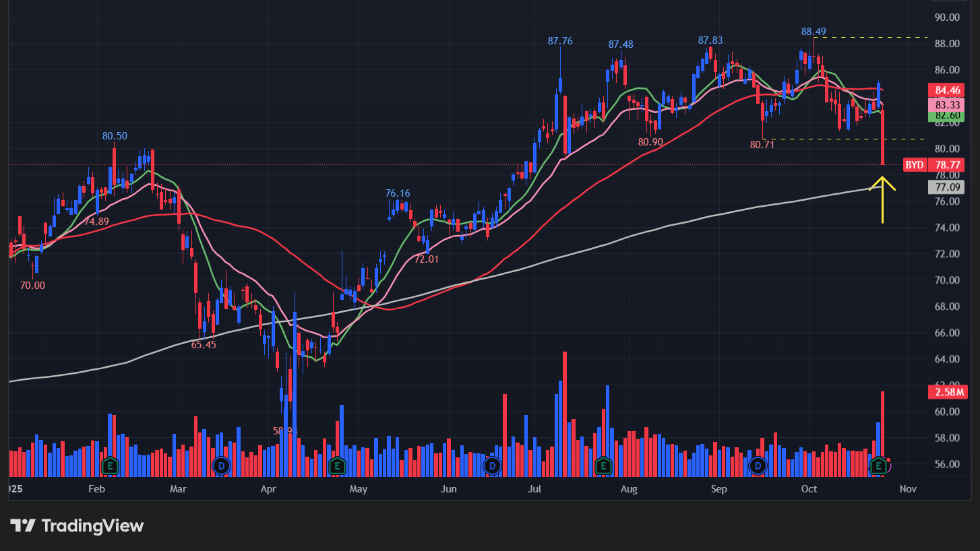Viewport: 980px width, 551px height.
Task: Open the earnings E marker in late July
Action: tap(603, 465)
